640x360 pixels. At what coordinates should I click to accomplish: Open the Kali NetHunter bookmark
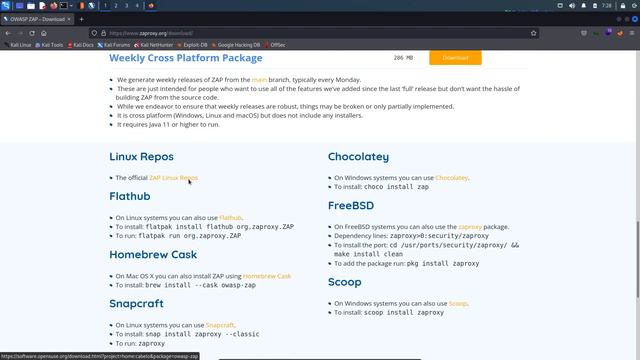tap(153, 45)
